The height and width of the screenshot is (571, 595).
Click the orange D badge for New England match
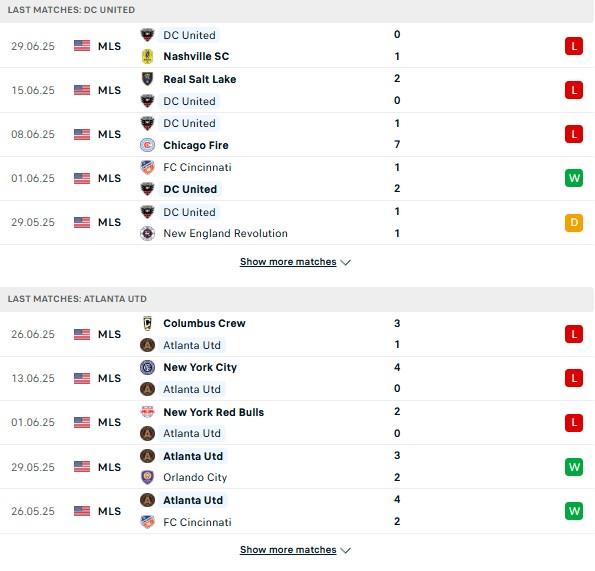click(x=574, y=222)
